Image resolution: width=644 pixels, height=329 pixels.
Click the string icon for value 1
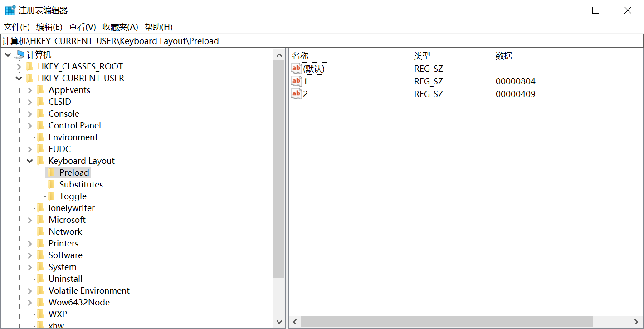coord(297,82)
